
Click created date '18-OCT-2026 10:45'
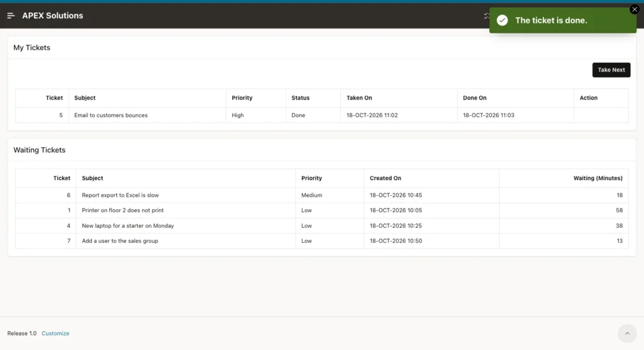pos(396,195)
